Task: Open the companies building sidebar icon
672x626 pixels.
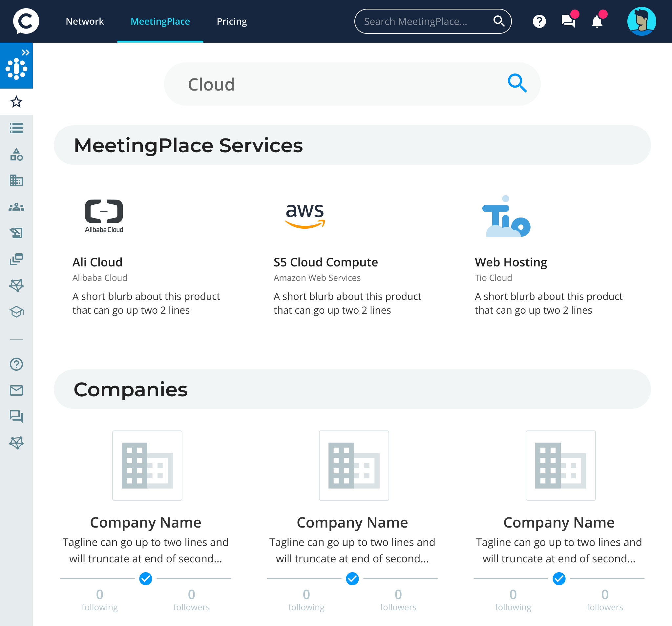Action: tap(16, 180)
